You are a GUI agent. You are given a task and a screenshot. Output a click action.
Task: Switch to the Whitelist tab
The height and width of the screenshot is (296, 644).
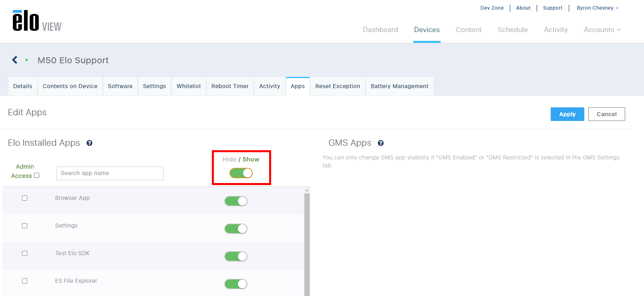coord(189,86)
